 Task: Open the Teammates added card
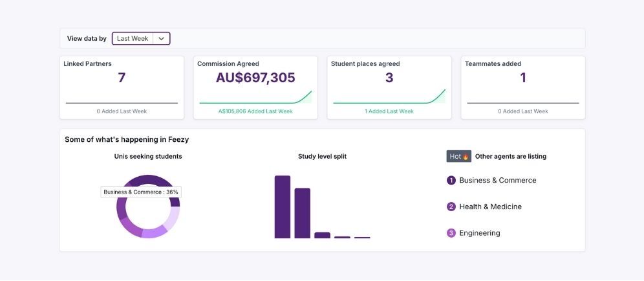click(523, 87)
